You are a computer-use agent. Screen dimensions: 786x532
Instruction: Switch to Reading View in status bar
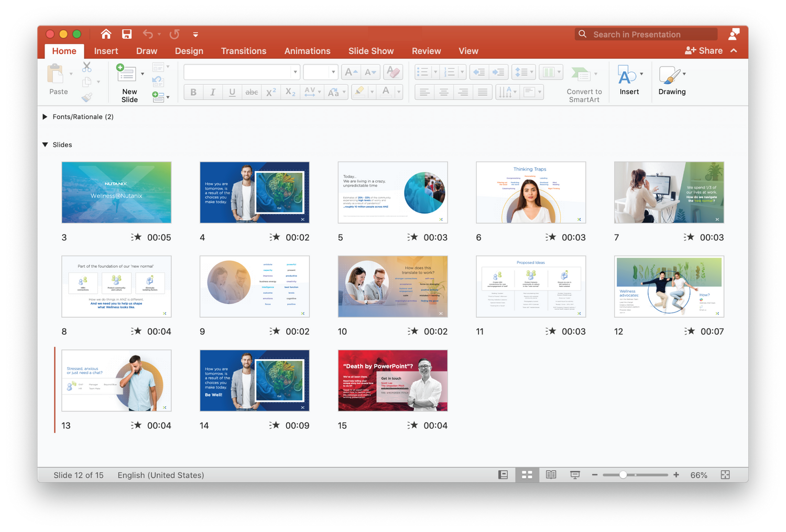click(x=551, y=475)
